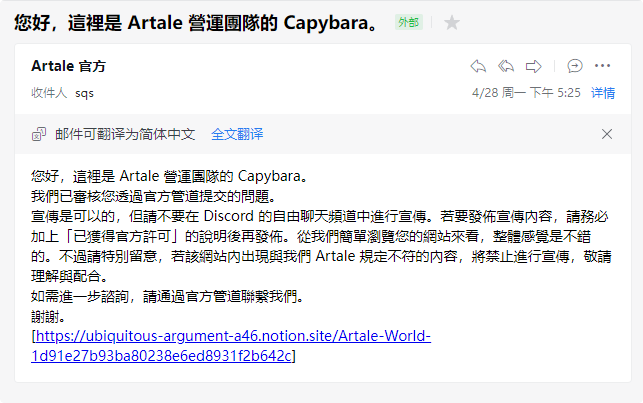Click text 邮件可翻译为简体中文
Viewport: 643px width, 403px height.
(x=125, y=134)
